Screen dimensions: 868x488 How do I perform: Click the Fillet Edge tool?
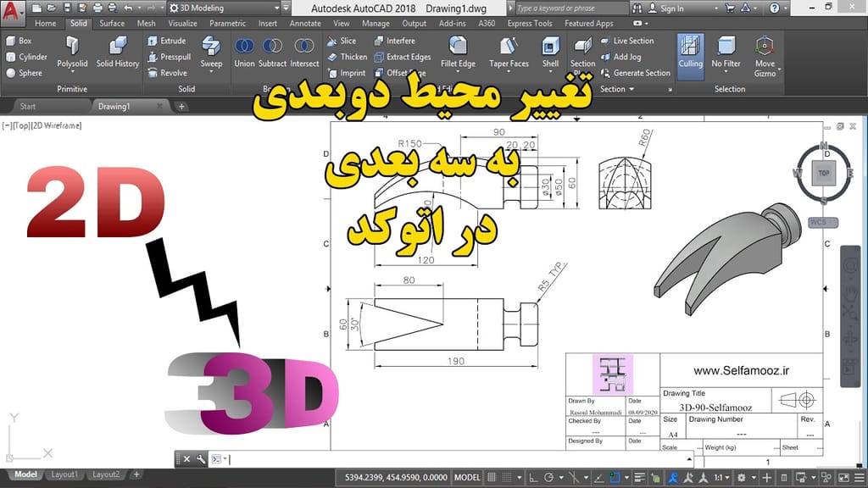[x=458, y=53]
